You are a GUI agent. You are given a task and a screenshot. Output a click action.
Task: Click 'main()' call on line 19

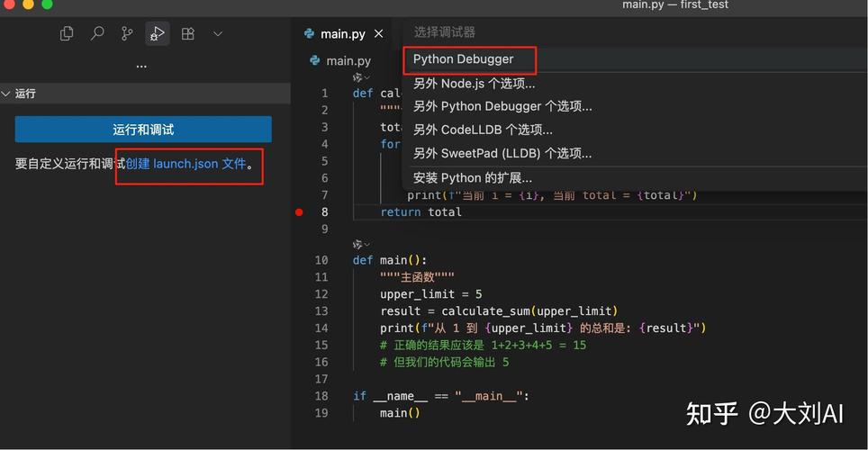(400, 413)
